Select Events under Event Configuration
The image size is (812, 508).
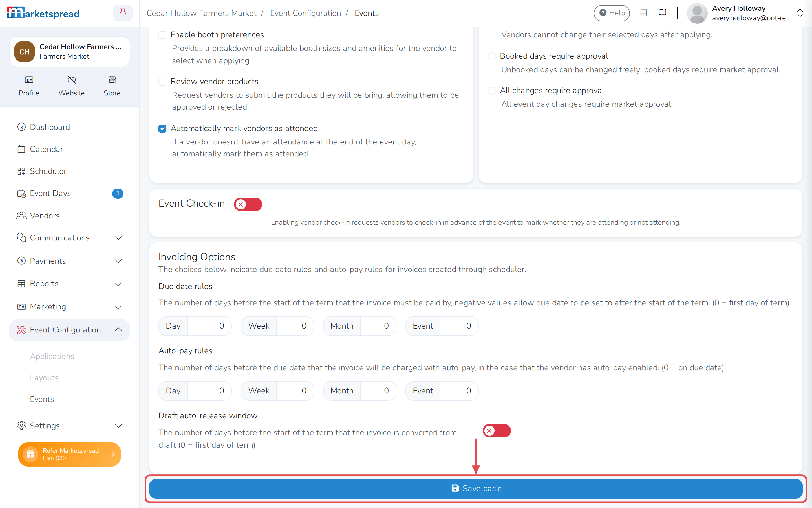point(42,399)
